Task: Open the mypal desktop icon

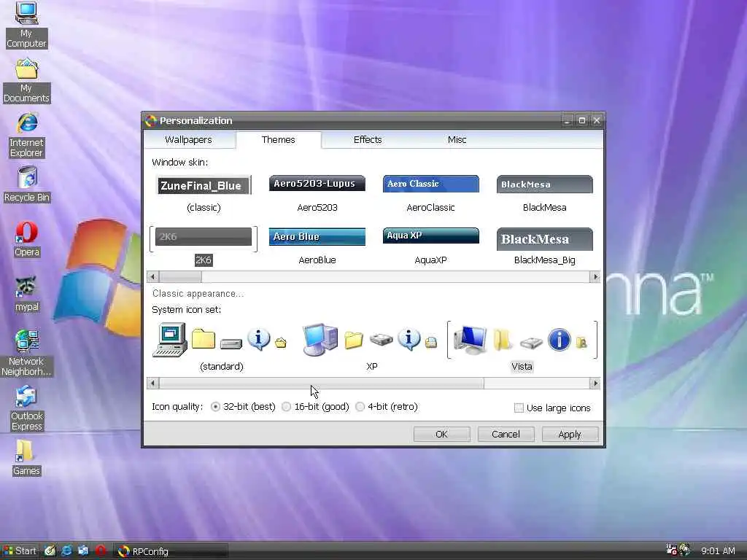Action: [x=27, y=295]
